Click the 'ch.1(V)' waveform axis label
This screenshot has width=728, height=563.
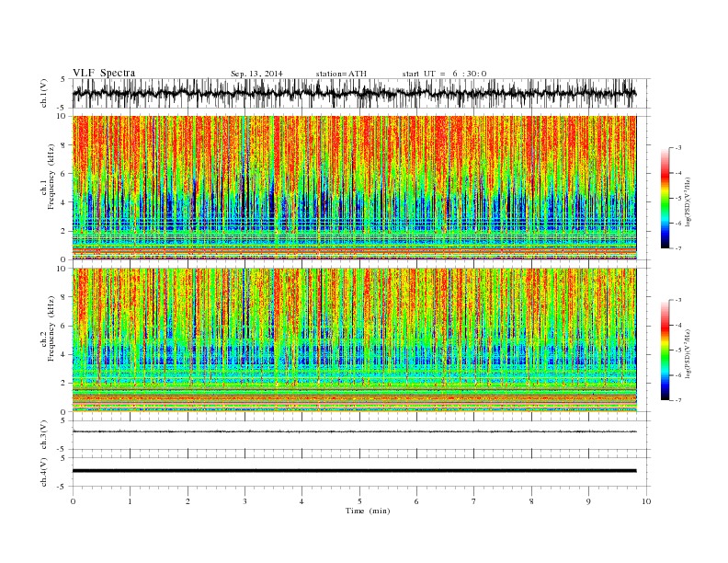click(x=44, y=93)
